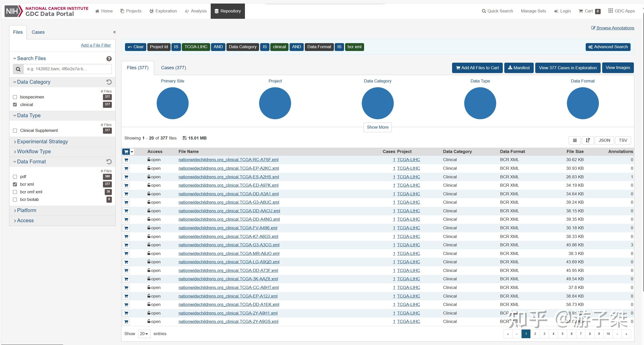Open the sort table icon button

588,140
